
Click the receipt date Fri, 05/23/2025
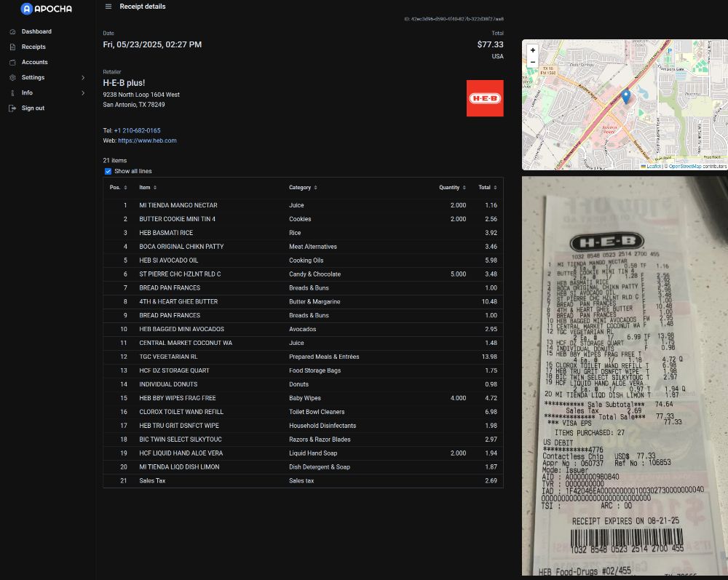click(152, 44)
